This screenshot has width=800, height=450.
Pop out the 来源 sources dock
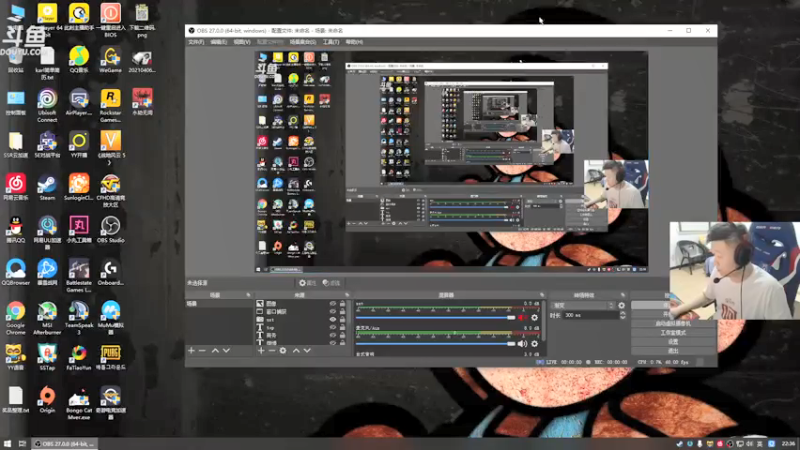(x=347, y=295)
